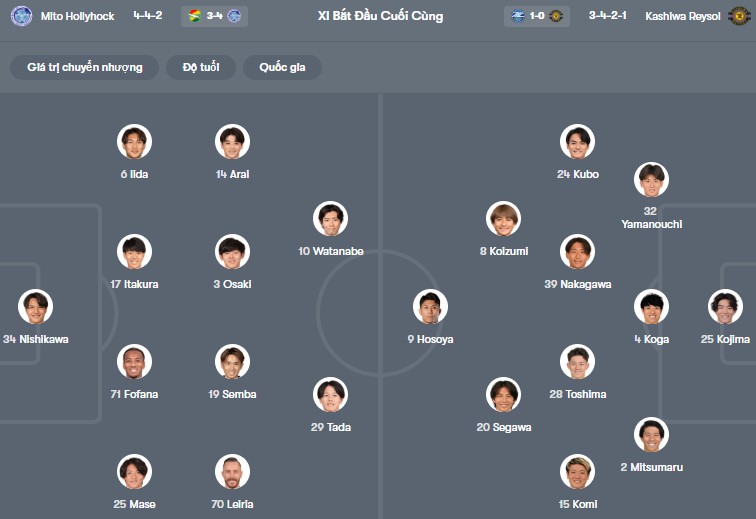Open the 3-4 previous match result badge
Image resolution: width=756 pixels, height=519 pixels.
215,16
